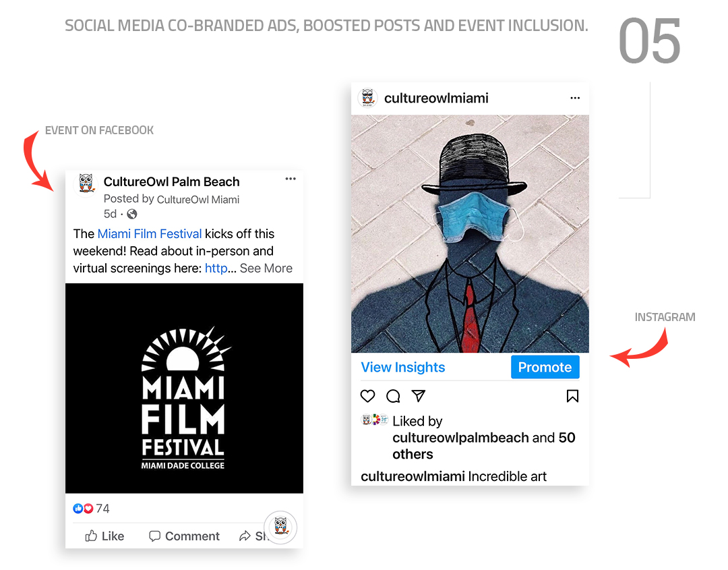Open cultureowlmiami in the Instagram caption

(413, 477)
